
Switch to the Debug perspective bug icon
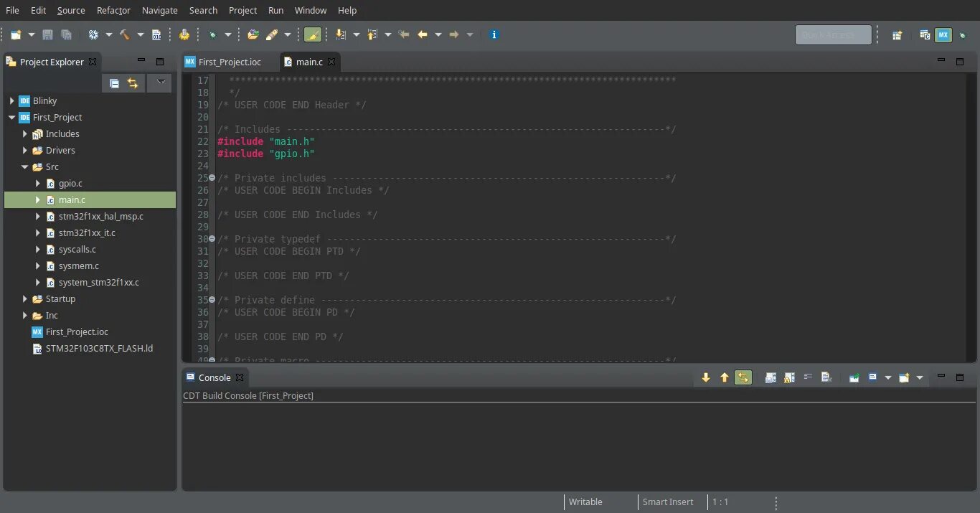963,35
